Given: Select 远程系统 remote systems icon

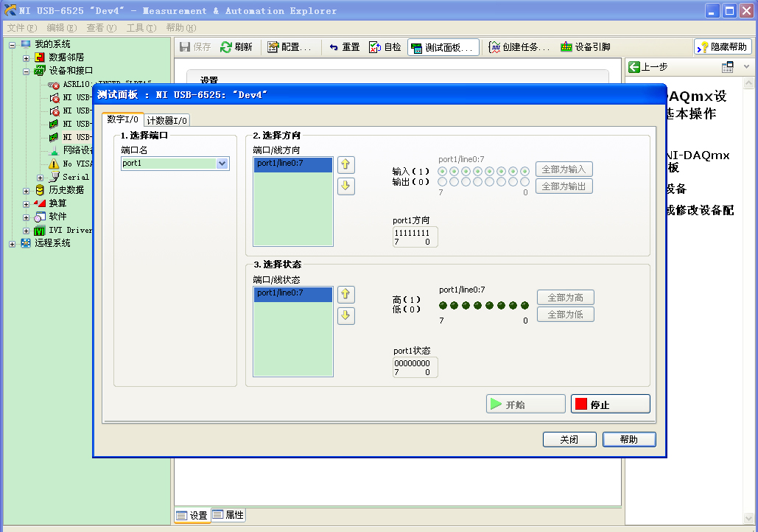Looking at the screenshot, I should click(x=26, y=243).
